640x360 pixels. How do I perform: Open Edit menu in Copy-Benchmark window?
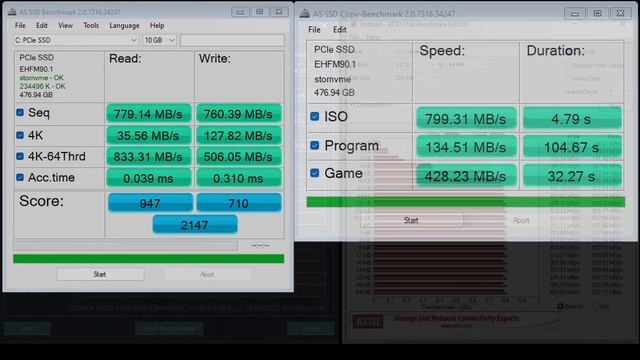click(x=340, y=29)
